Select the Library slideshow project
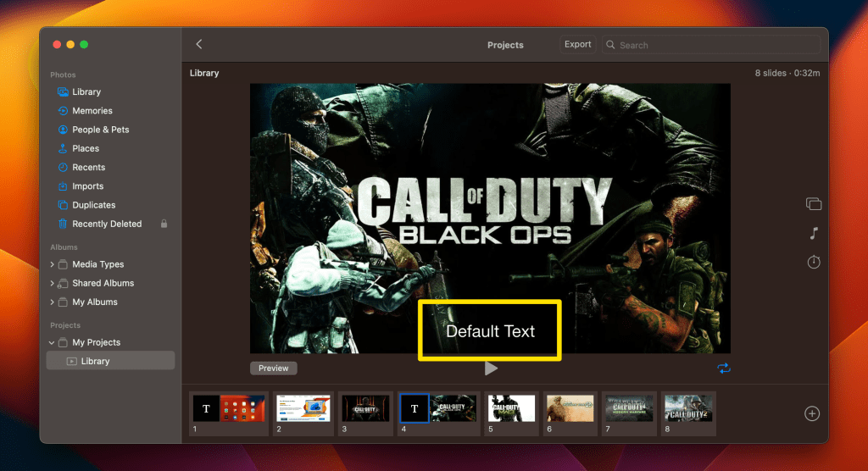The height and width of the screenshot is (471, 868). point(111,361)
